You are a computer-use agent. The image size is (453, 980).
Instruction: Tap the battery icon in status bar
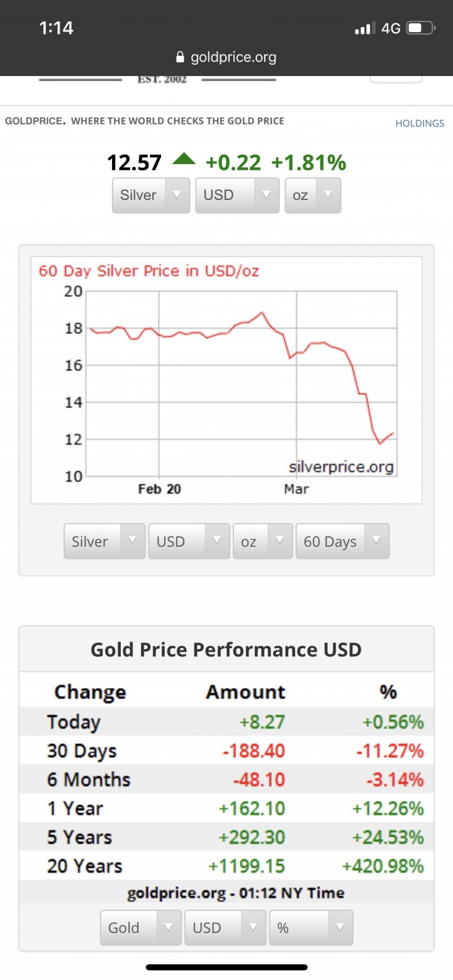pos(420,28)
